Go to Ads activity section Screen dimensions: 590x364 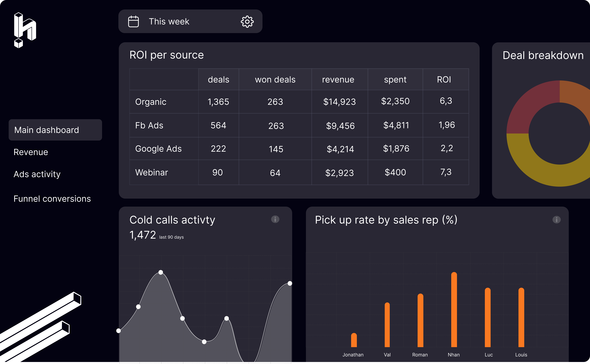point(37,174)
